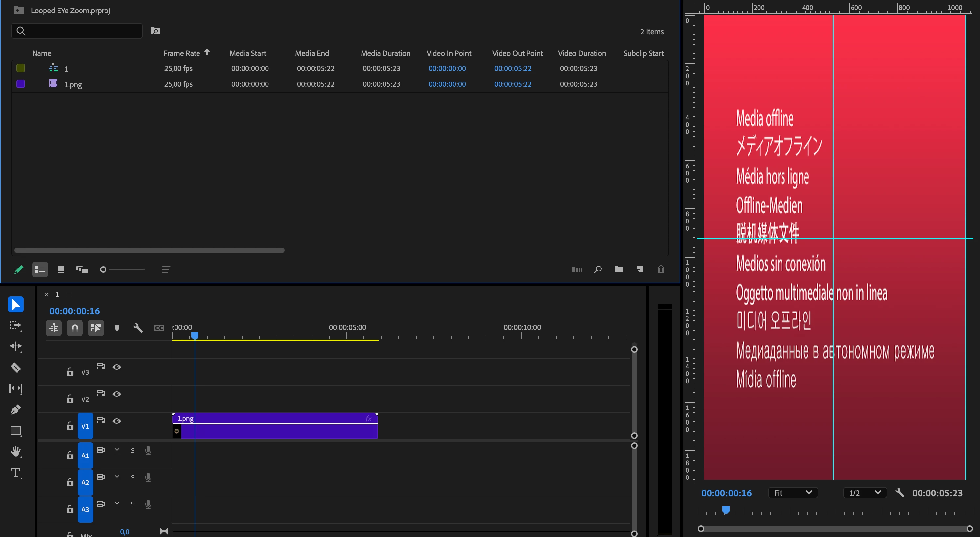Toggle Snap in Timeline magnet button
Viewport: 980px width, 537px height.
pyautogui.click(x=75, y=328)
